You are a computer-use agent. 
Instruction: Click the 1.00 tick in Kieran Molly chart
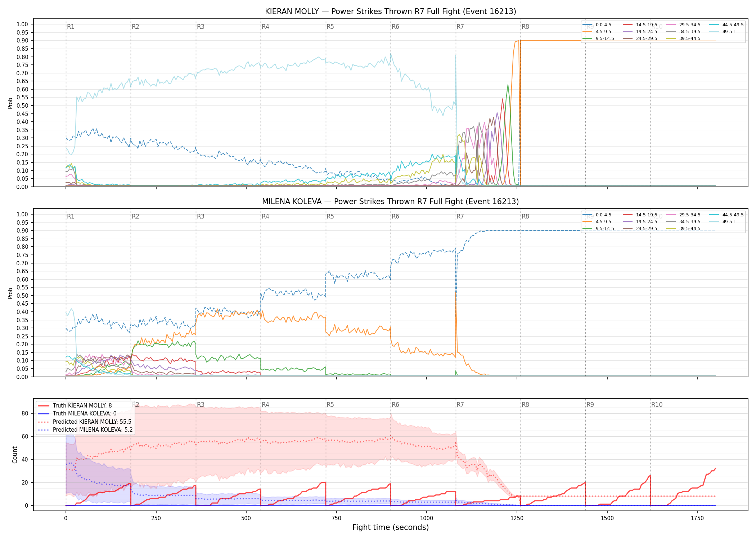pyautogui.click(x=22, y=24)
